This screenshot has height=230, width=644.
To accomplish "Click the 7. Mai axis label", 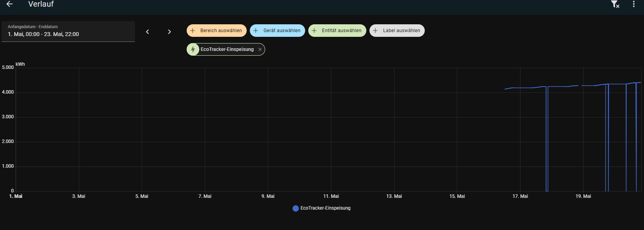I will click(205, 196).
